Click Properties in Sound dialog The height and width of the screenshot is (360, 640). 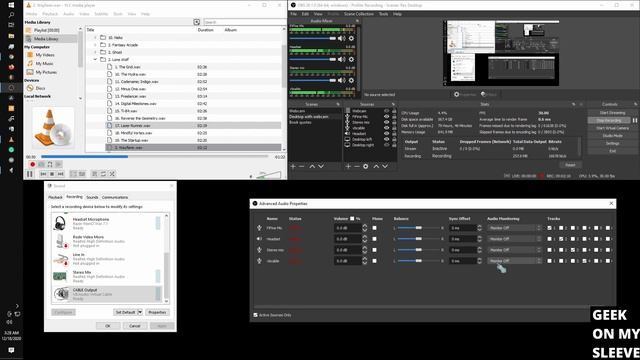[x=157, y=312]
